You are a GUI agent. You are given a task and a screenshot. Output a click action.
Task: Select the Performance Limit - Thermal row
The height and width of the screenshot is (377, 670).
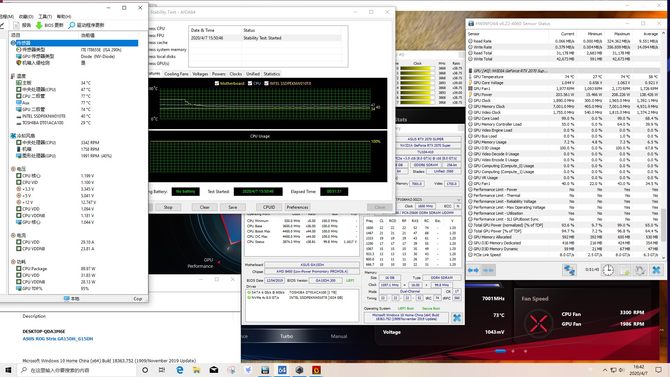563,195
